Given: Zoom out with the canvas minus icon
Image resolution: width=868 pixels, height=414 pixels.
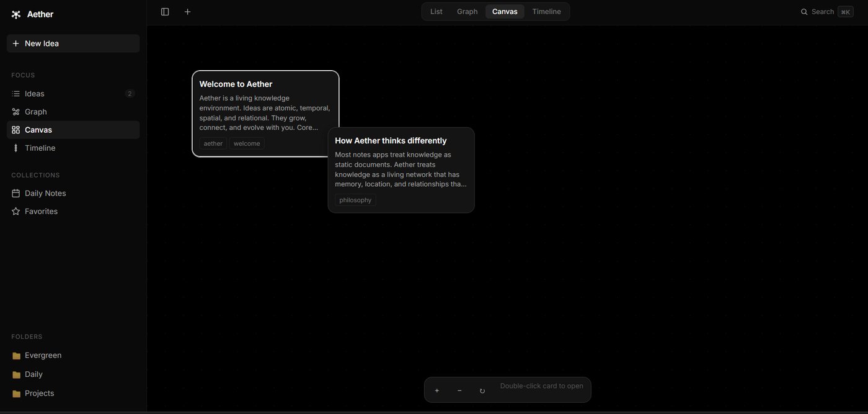Looking at the screenshot, I should 459,390.
